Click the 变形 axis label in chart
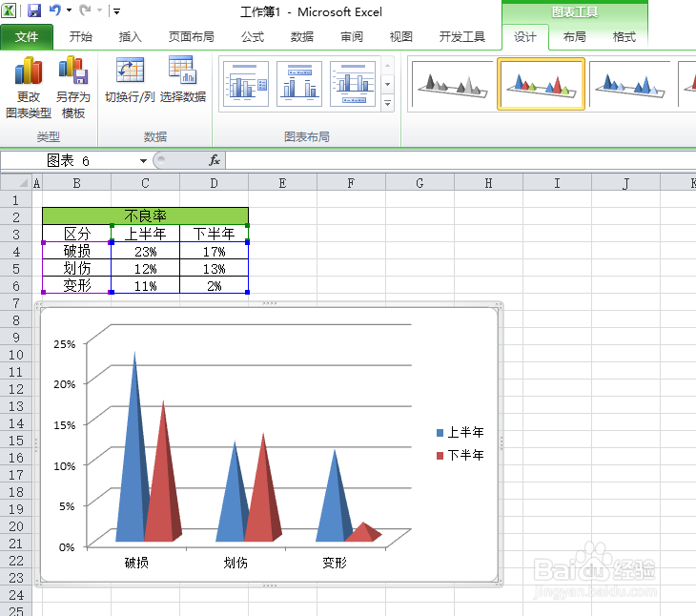Screen dimensions: 696x616 (x=335, y=563)
